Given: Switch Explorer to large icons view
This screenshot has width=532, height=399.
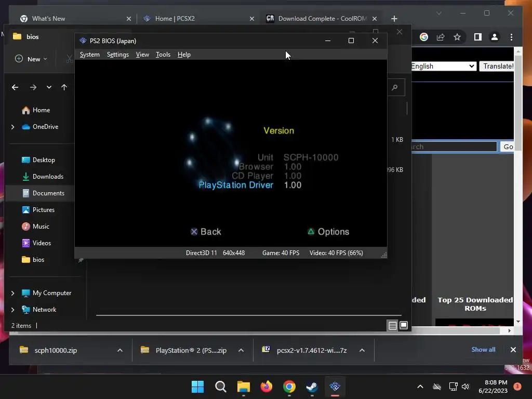Looking at the screenshot, I should [403, 326].
